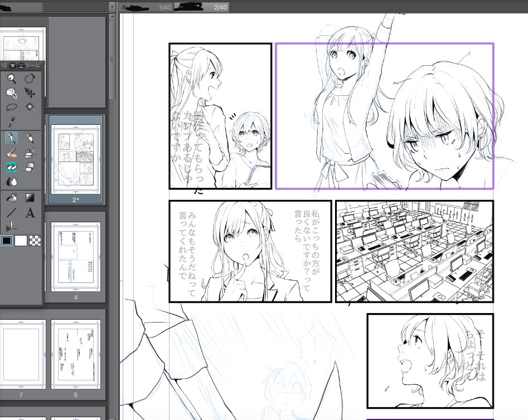Switch to the 1/40 page tab
528x420 pixels.
click(147, 7)
